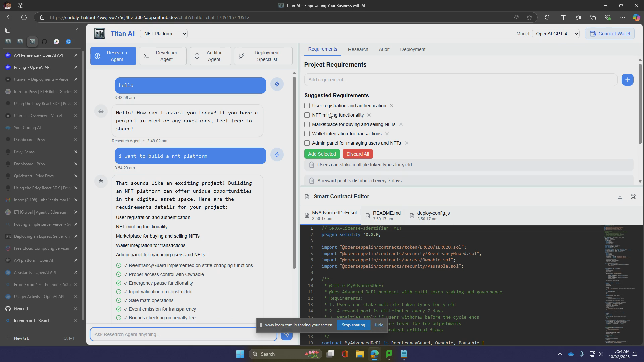Delete the 'Users can stake multiple token types' requirement
The image size is (644, 362).
point(311,165)
